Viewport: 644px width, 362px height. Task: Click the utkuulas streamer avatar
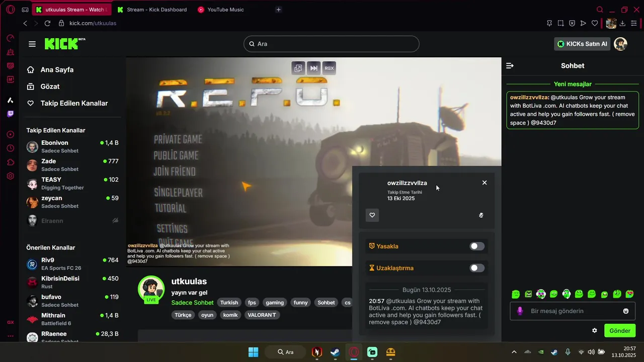(x=151, y=289)
